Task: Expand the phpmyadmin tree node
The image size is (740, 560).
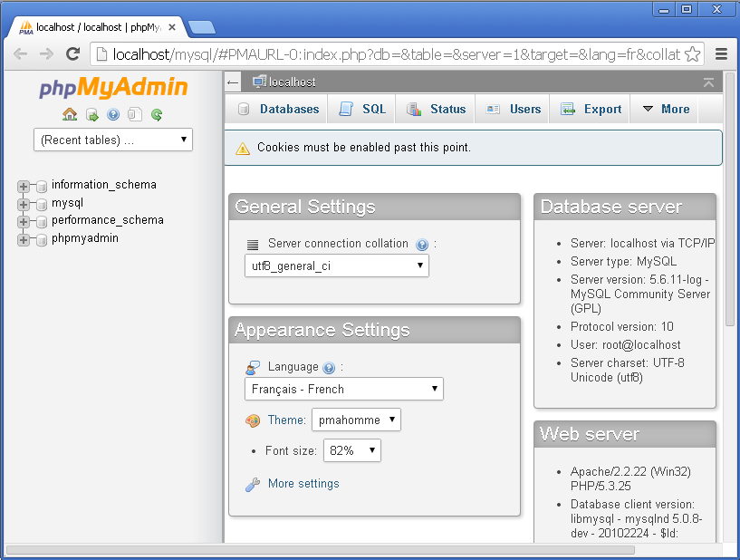Action: 24,240
